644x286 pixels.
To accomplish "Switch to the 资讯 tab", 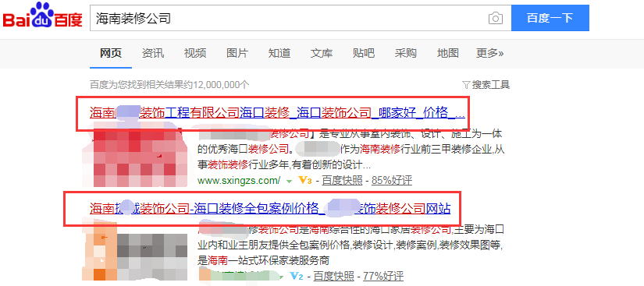I will 153,53.
